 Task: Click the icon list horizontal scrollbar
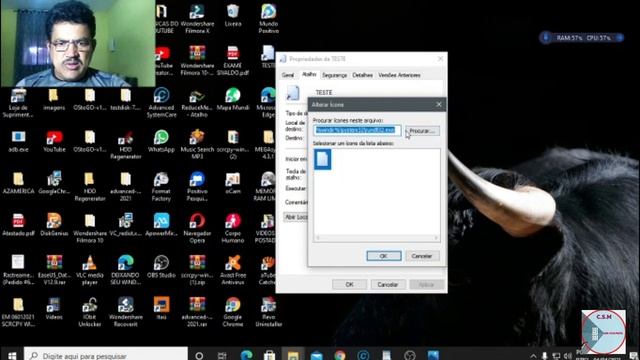[x=377, y=238]
